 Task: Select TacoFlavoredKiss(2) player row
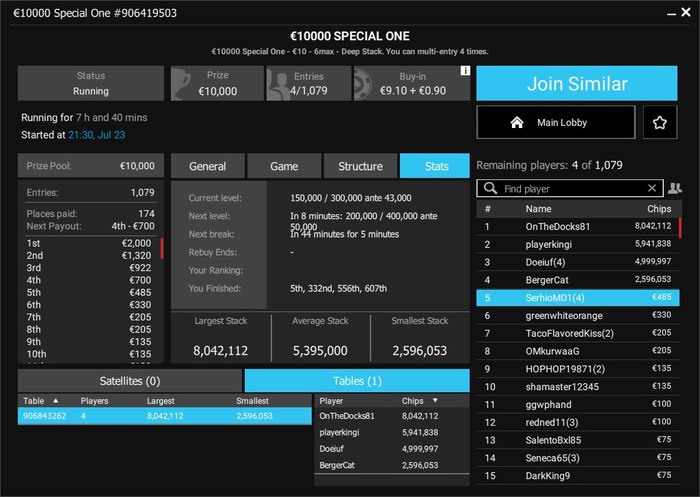tap(578, 334)
